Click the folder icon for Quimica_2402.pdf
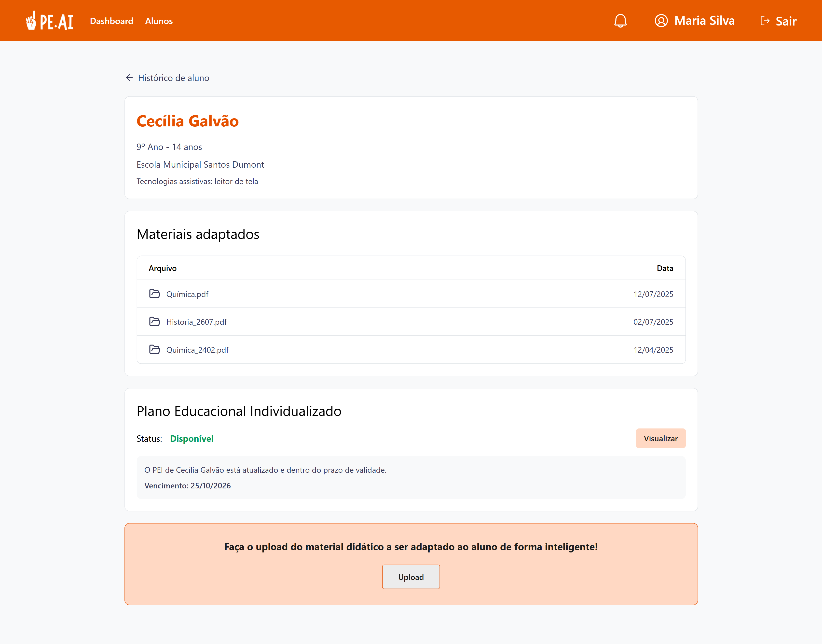This screenshot has width=822, height=644. 155,349
